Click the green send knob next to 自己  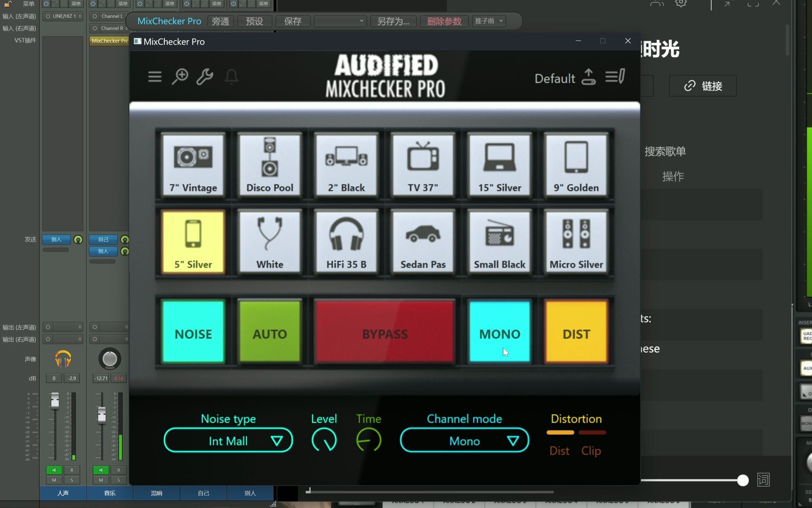tap(125, 239)
